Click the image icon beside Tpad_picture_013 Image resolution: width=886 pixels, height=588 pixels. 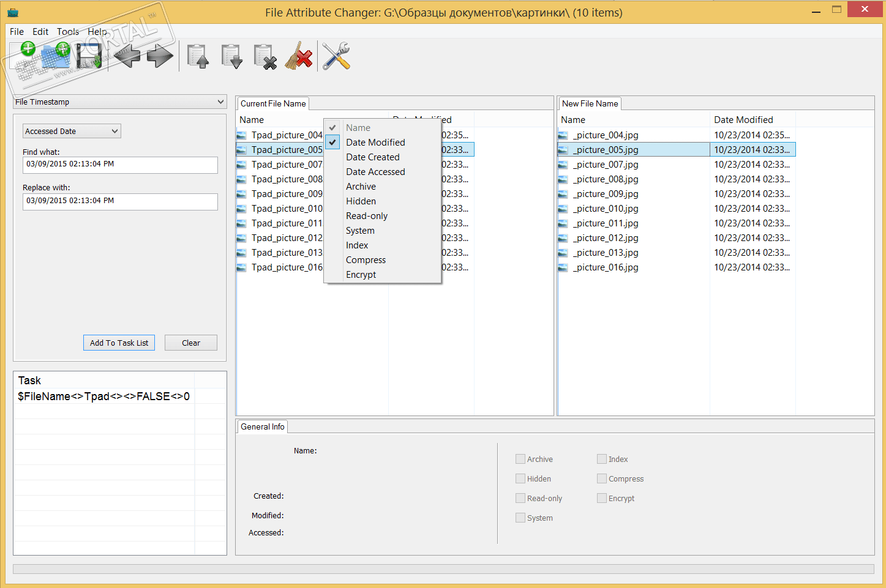click(x=242, y=253)
